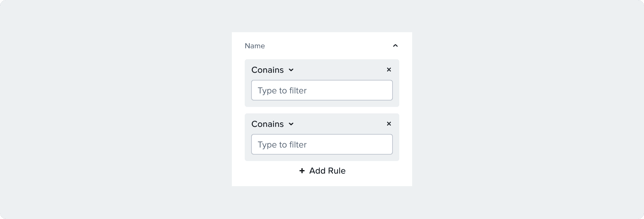Click the 'Add Rule' button text
This screenshot has height=219, width=644.
coord(327,171)
